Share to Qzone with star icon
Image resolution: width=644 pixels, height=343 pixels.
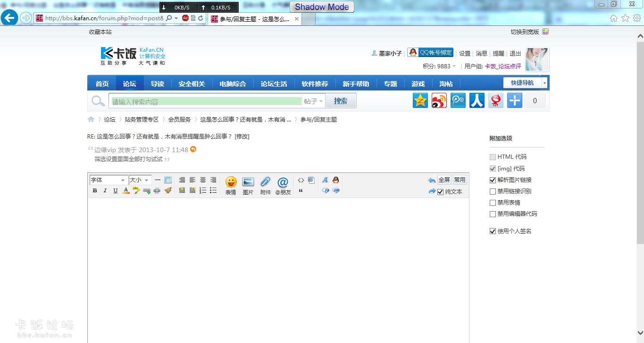tap(420, 100)
